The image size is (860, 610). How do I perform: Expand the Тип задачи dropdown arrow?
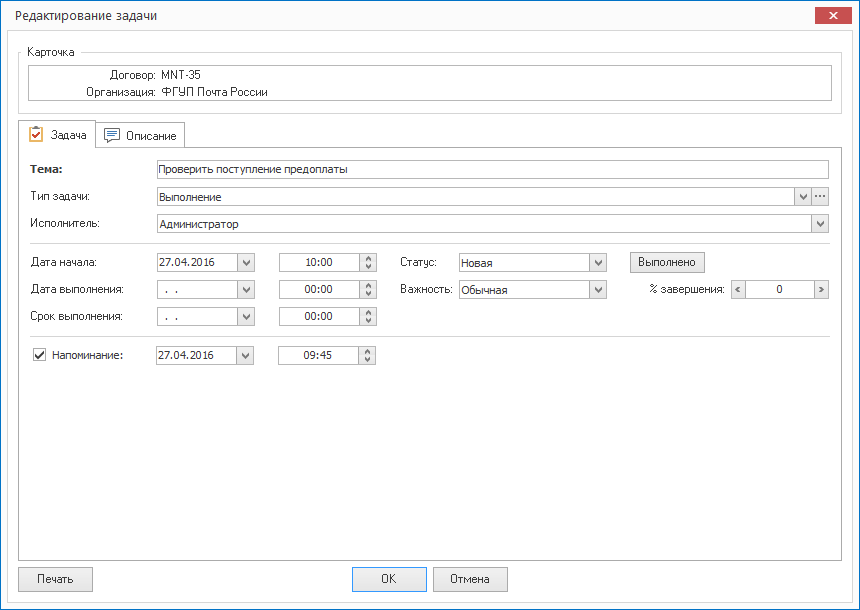pyautogui.click(x=803, y=196)
